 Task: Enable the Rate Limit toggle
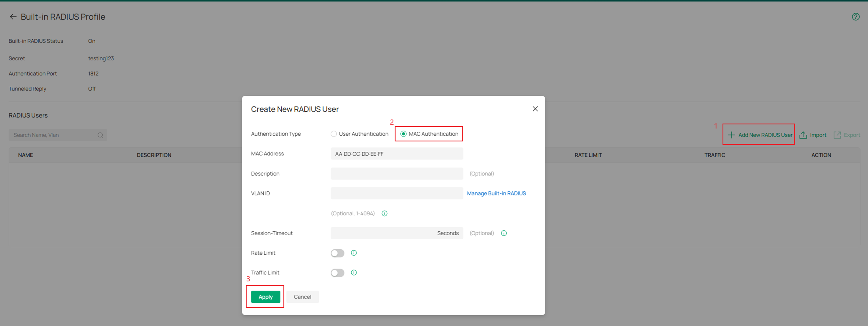(337, 253)
